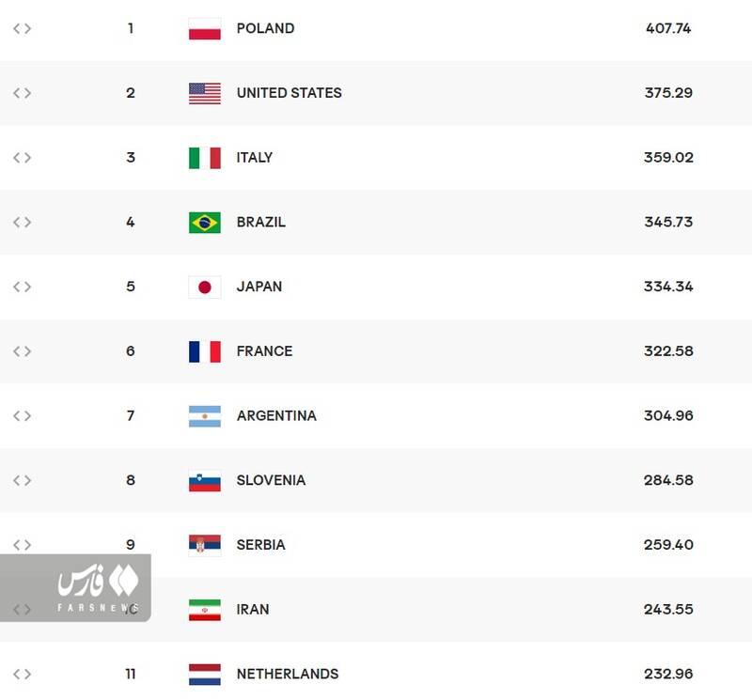Click the Poland flag icon
The height and width of the screenshot is (700, 752).
pyautogui.click(x=205, y=29)
